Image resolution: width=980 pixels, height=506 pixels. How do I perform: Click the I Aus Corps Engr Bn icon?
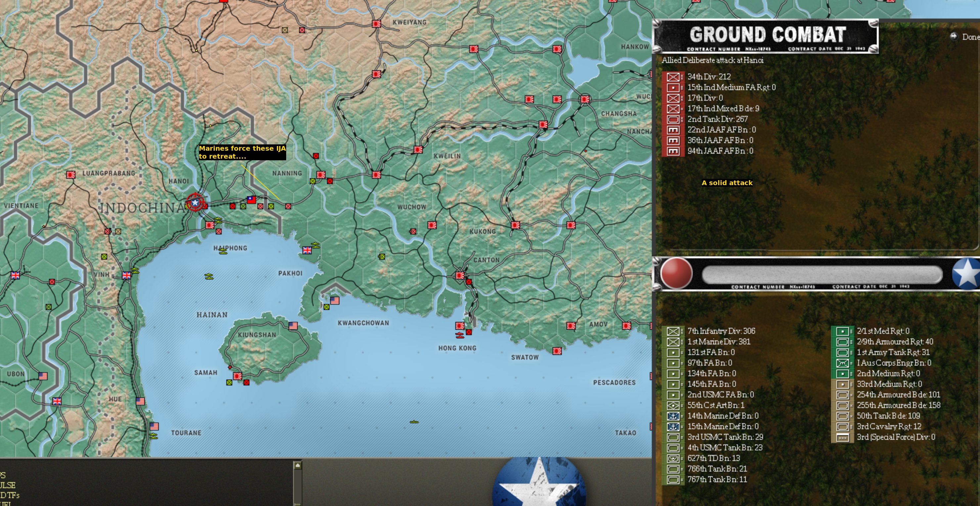point(842,363)
